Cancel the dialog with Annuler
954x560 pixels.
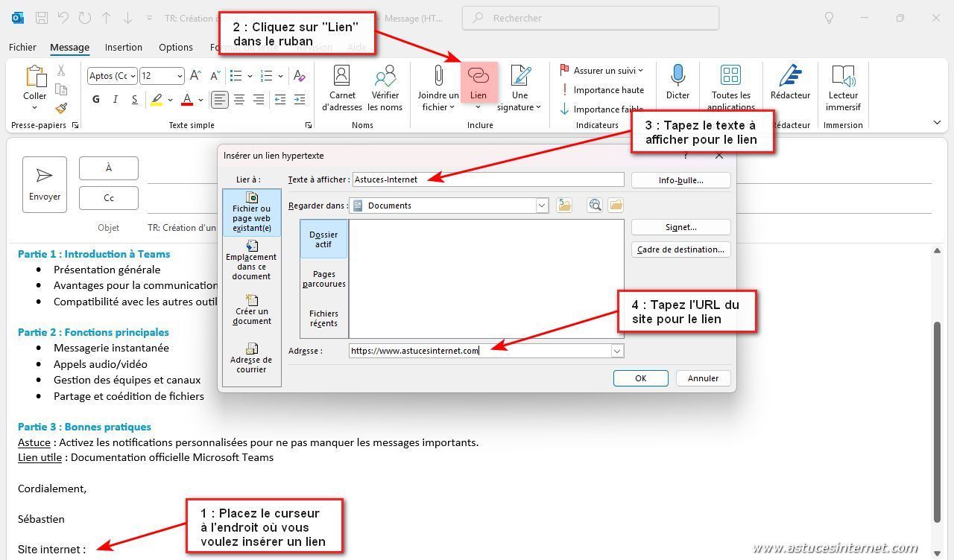click(703, 378)
